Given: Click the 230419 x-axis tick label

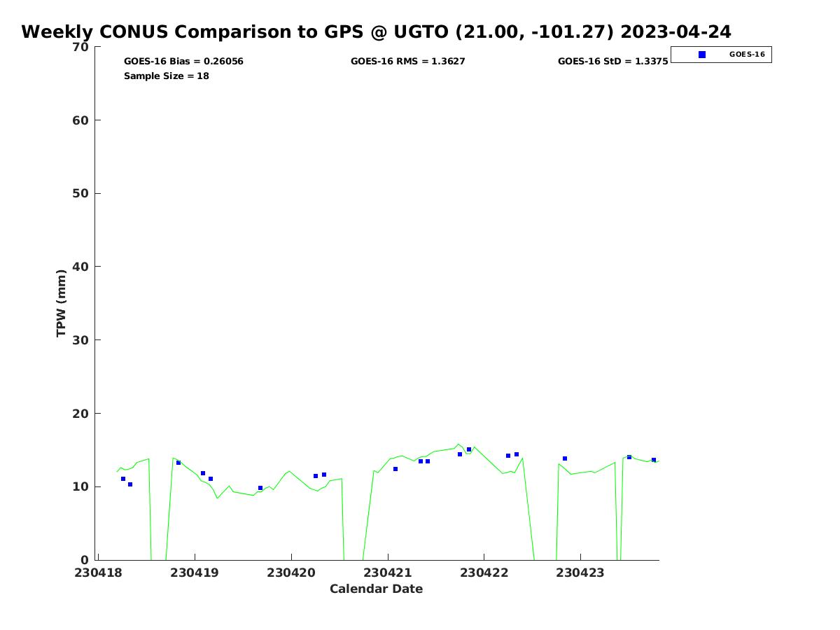Looking at the screenshot, I should (x=195, y=573).
